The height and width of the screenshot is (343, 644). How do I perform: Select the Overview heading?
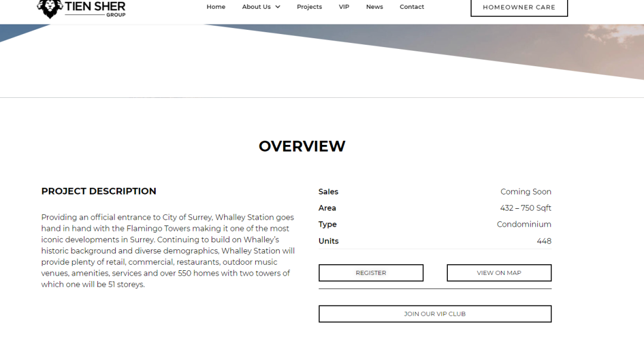pyautogui.click(x=302, y=146)
